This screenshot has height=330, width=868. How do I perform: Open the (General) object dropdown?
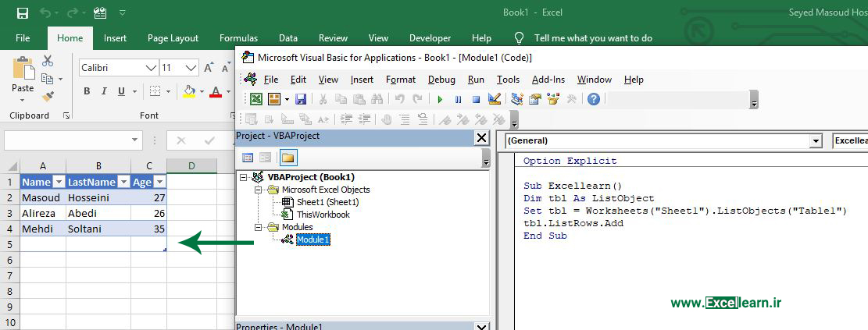click(816, 141)
